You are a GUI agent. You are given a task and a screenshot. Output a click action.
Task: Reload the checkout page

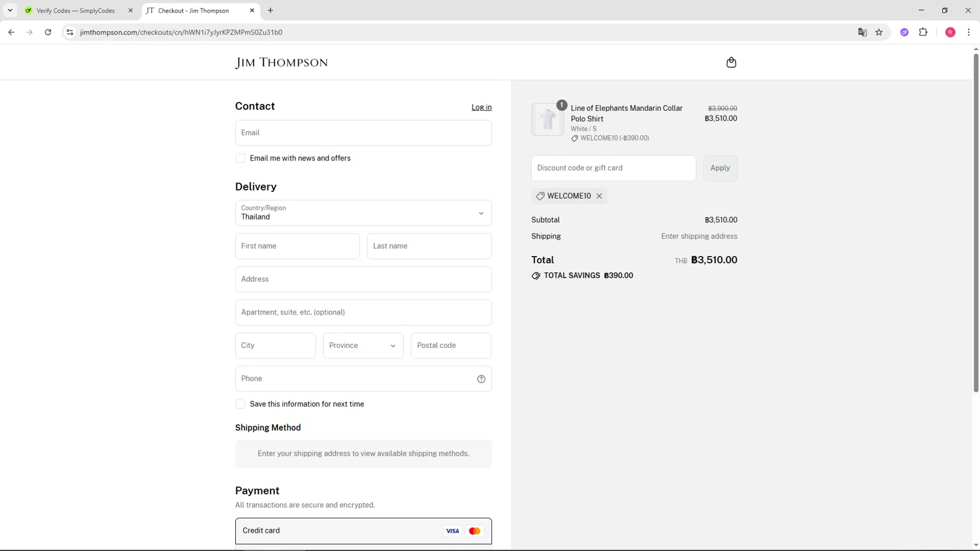[x=48, y=32]
